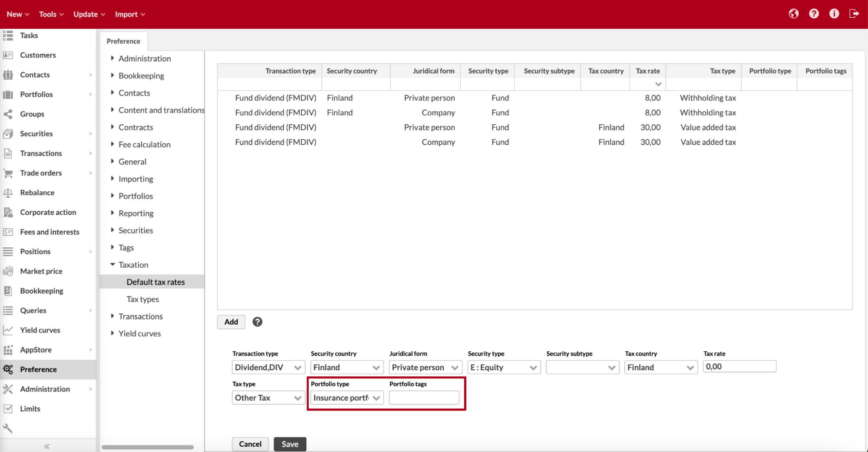Select Tax types tree item
The width and height of the screenshot is (868, 452).
pos(143,299)
